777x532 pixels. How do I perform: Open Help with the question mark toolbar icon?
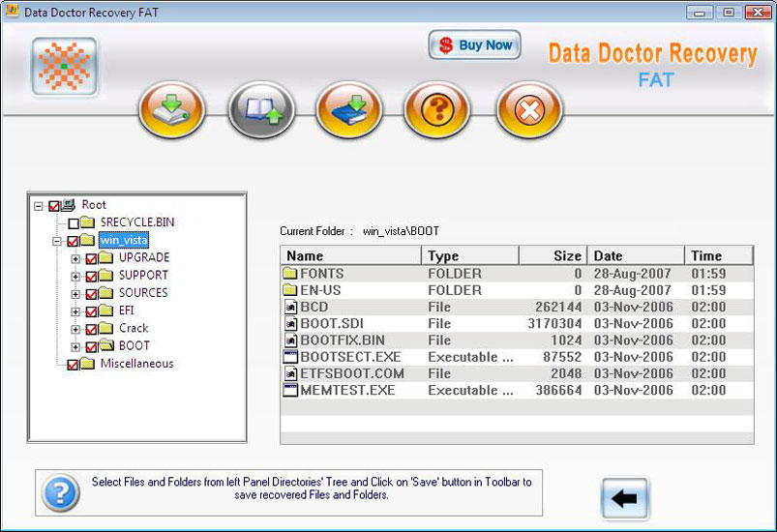pyautogui.click(x=437, y=109)
